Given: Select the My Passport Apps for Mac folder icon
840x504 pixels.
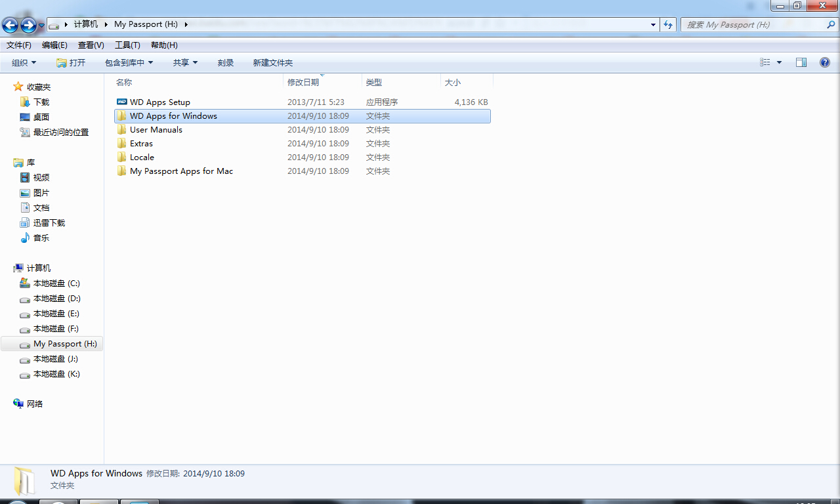Looking at the screenshot, I should [x=121, y=171].
